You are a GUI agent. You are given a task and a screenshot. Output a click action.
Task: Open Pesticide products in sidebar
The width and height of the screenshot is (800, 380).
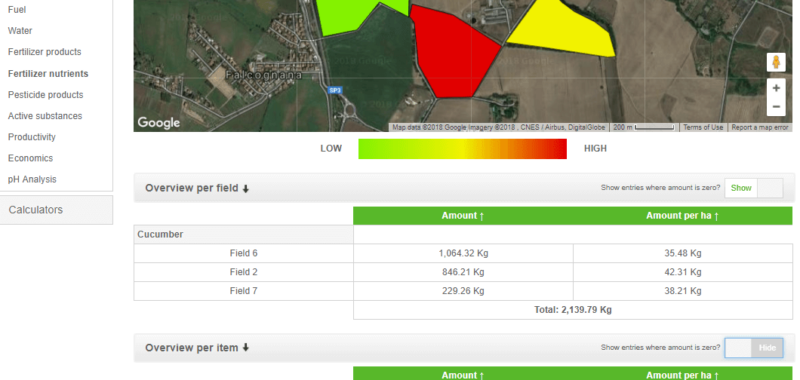tap(45, 95)
